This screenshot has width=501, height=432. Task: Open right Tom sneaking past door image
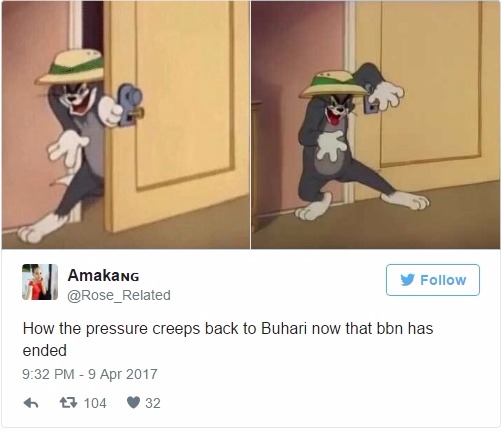click(x=376, y=125)
